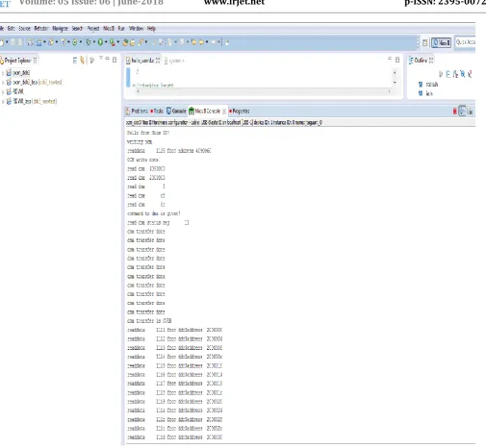Screen dimensions: 486x448
Task: Select the Project Explorer tab
Action: coord(17,61)
